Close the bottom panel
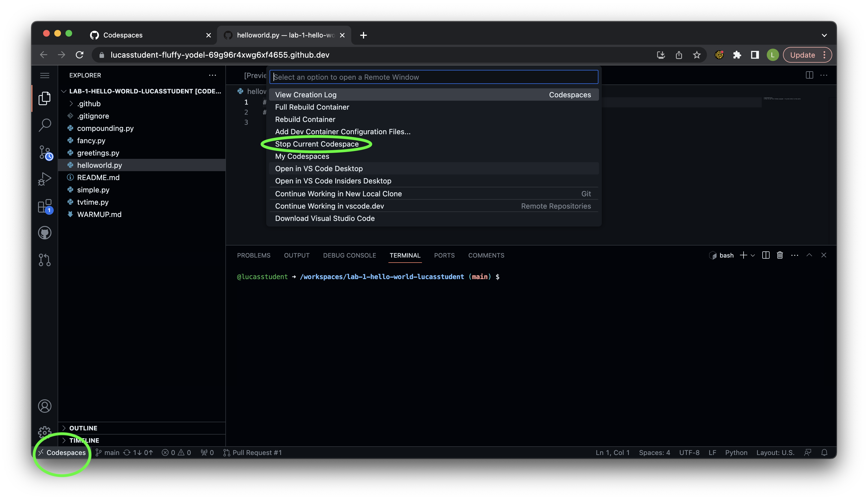Image resolution: width=868 pixels, height=500 pixels. [824, 255]
